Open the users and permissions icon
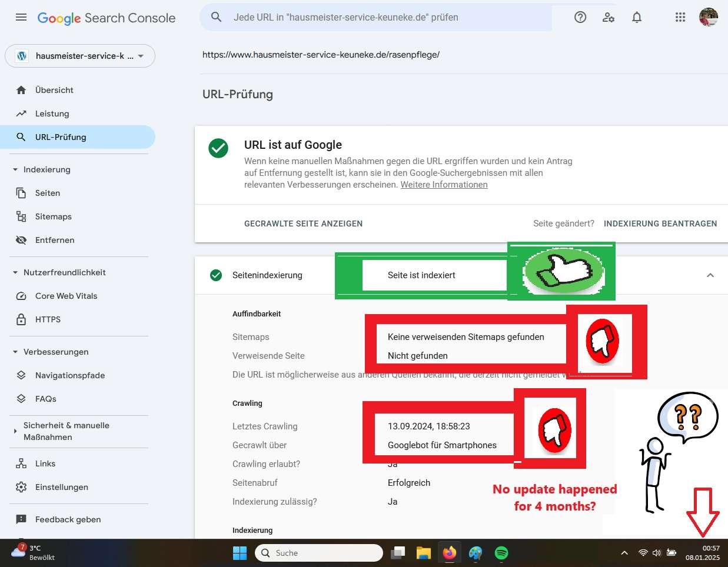The height and width of the screenshot is (567, 728). pos(609,18)
